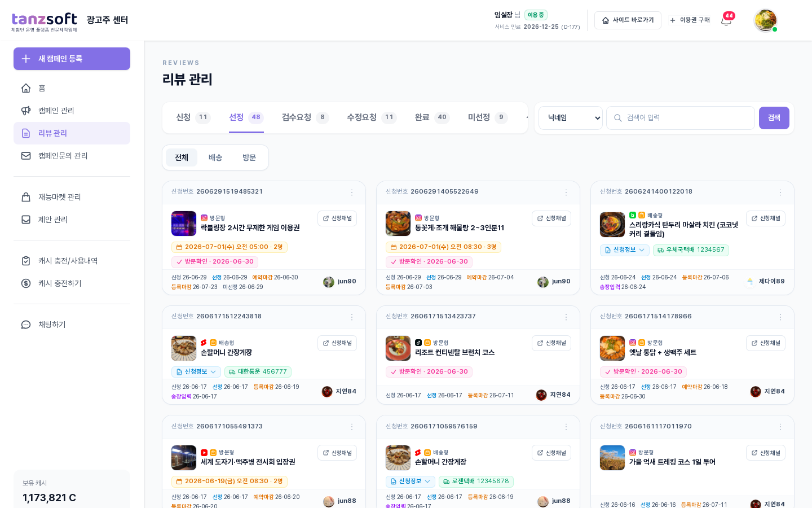Click jun90 avatar on 락볼링장 card
Image resolution: width=812 pixels, height=508 pixels.
(x=329, y=282)
